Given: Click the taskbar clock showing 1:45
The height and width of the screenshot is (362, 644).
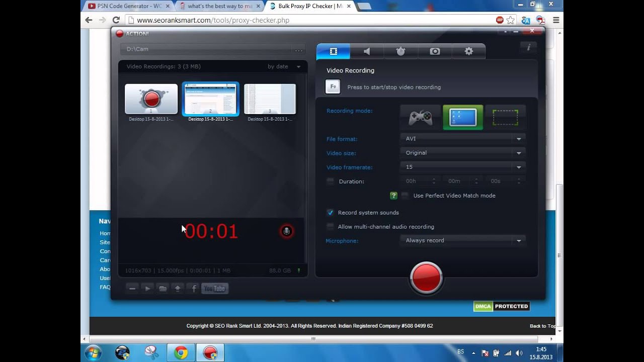Looking at the screenshot, I should click(541, 353).
